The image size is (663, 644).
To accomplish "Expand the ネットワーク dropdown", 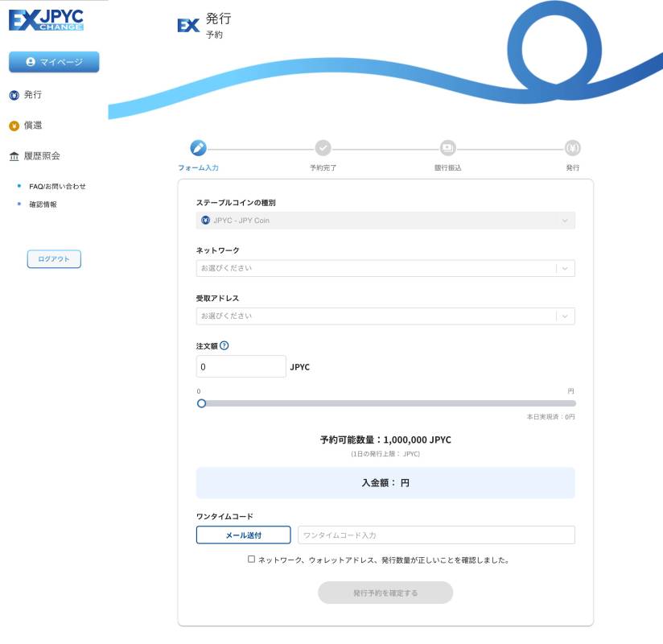I will pos(385,268).
